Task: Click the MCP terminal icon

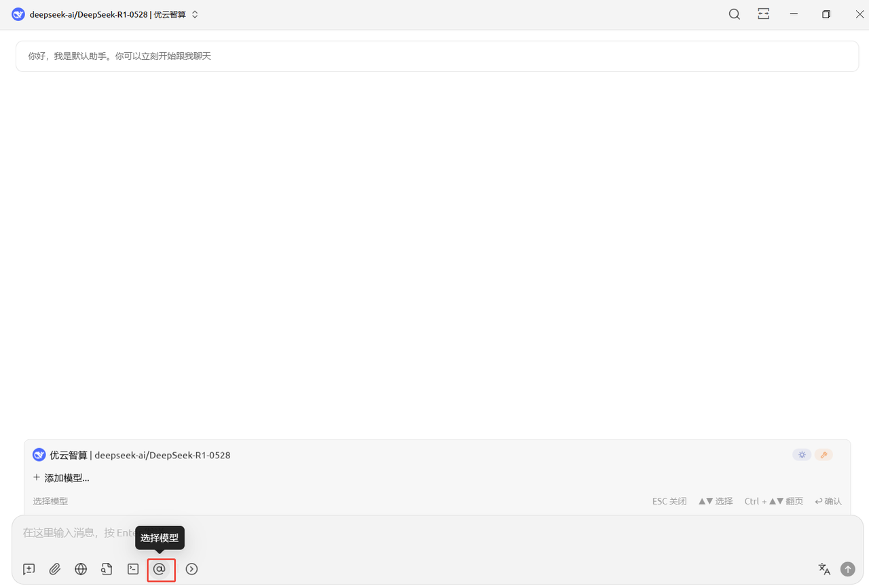Action: 133,569
